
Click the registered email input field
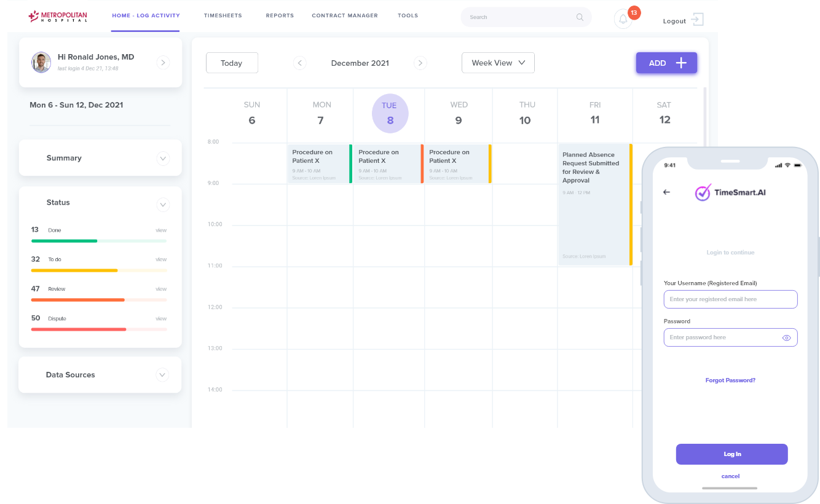click(x=730, y=299)
